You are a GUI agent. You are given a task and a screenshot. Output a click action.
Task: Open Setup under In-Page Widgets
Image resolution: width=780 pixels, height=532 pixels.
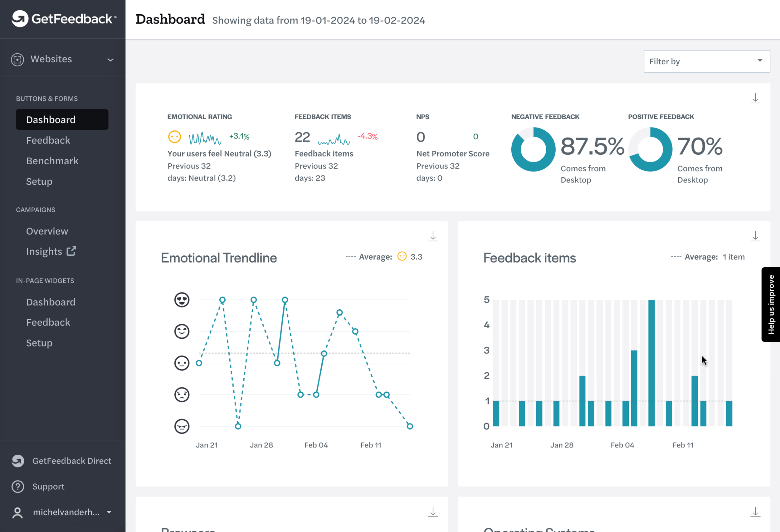[x=39, y=343]
